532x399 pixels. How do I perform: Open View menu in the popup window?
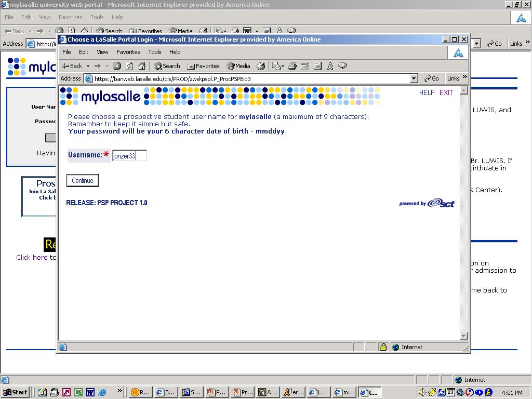(102, 52)
